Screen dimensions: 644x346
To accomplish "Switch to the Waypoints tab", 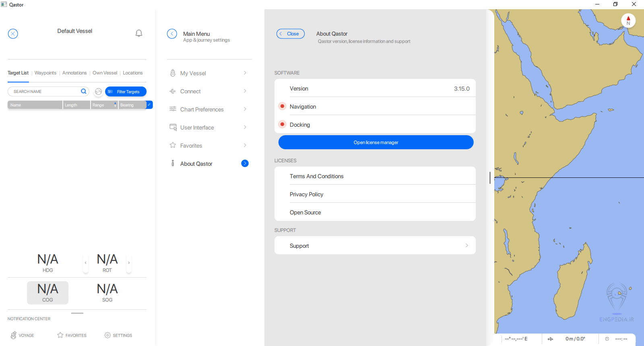I will tap(45, 73).
